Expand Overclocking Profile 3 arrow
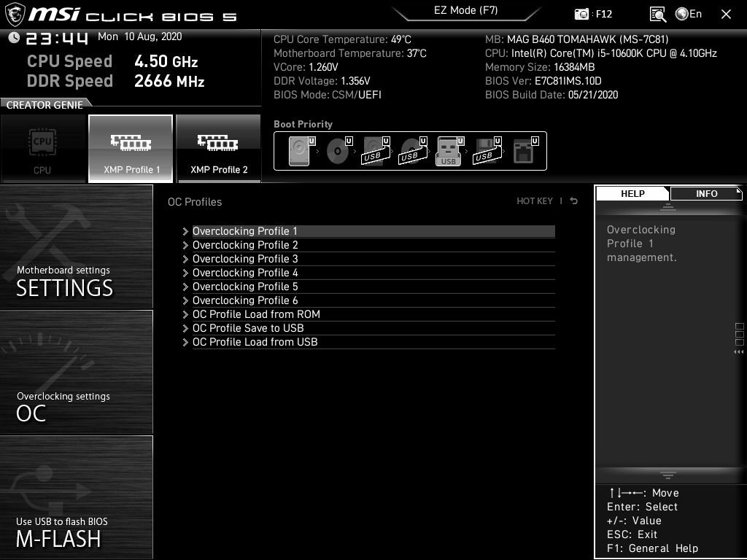The width and height of the screenshot is (747, 560). (185, 259)
